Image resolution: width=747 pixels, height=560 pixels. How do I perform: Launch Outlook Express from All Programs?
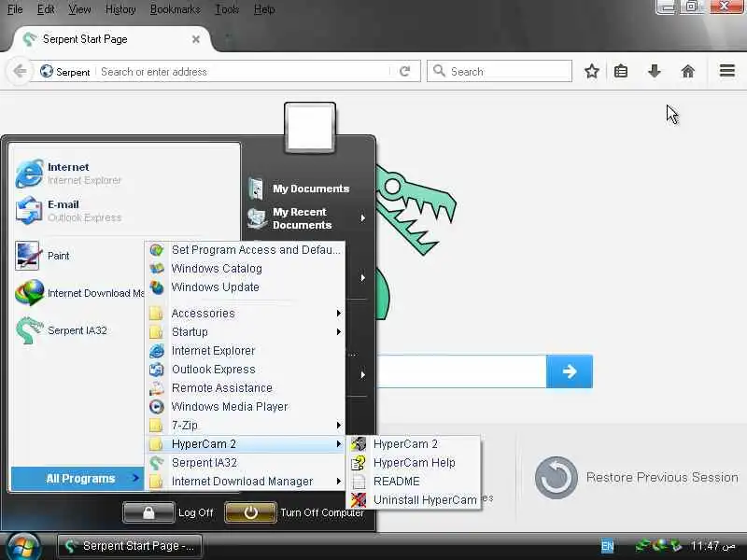click(x=246, y=370)
